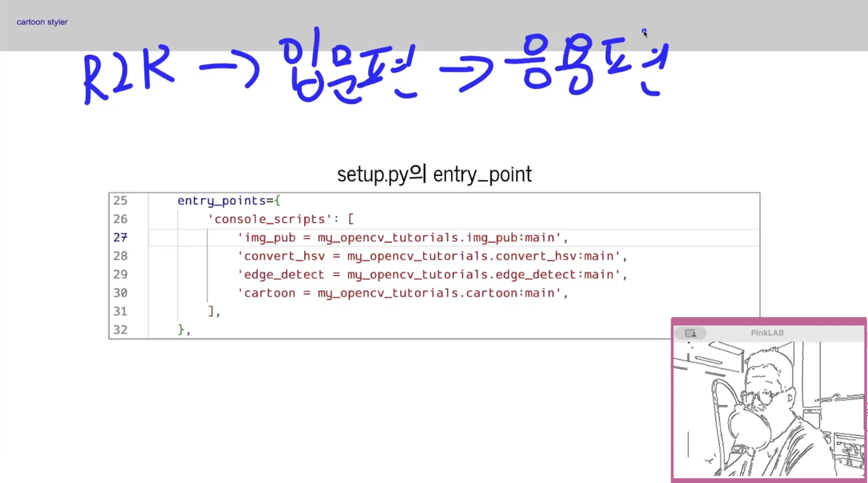Viewport: 868px width, 483px height.
Task: Click line number 30 in the gutter
Action: point(120,293)
